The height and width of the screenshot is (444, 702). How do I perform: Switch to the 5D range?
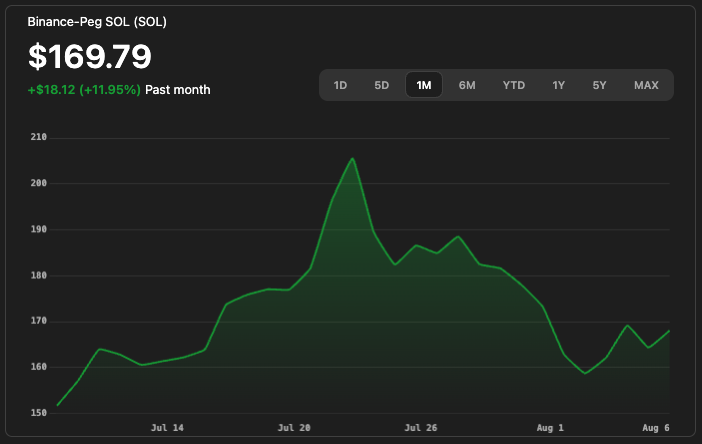381,85
